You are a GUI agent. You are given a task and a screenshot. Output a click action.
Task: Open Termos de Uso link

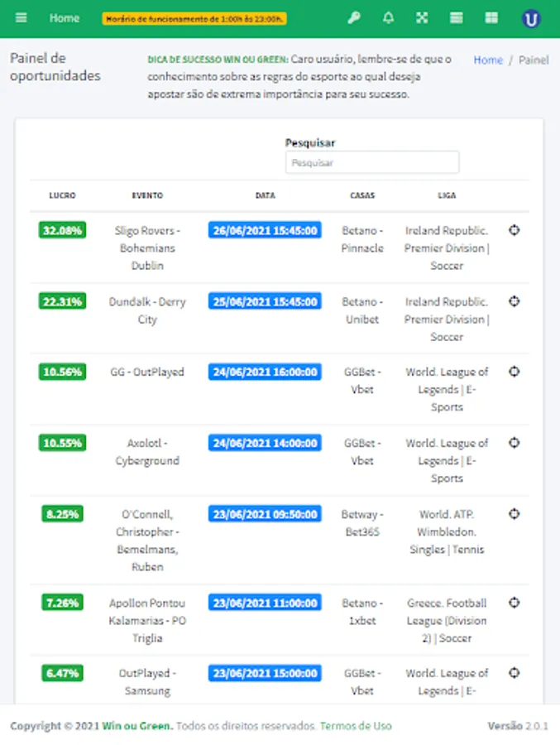click(x=356, y=726)
